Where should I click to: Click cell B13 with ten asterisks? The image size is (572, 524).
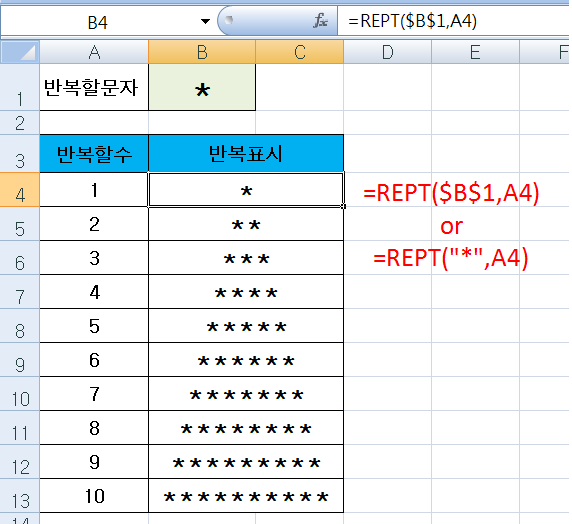[246, 496]
